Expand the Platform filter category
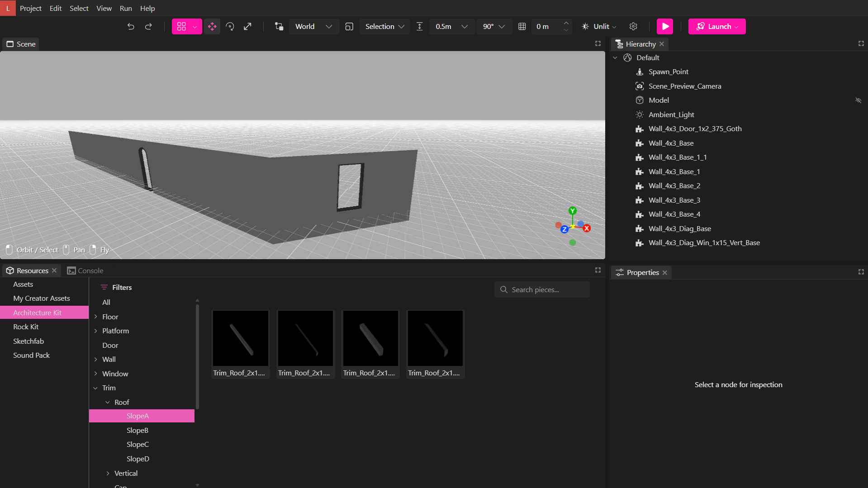Image resolution: width=868 pixels, height=488 pixels. click(95, 331)
